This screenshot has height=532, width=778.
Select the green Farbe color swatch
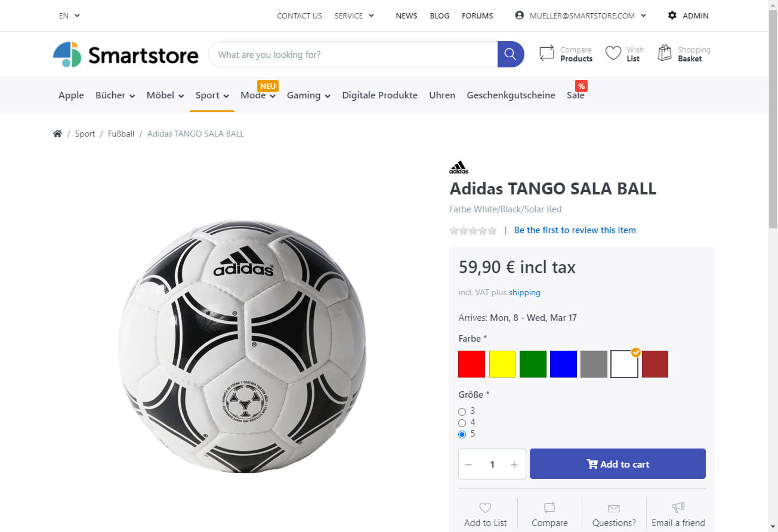533,364
